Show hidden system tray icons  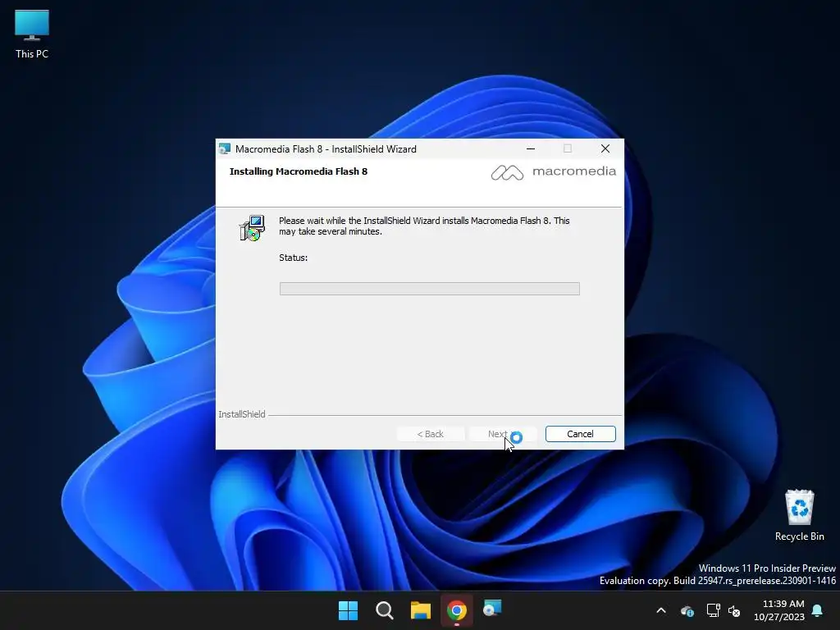click(x=661, y=610)
